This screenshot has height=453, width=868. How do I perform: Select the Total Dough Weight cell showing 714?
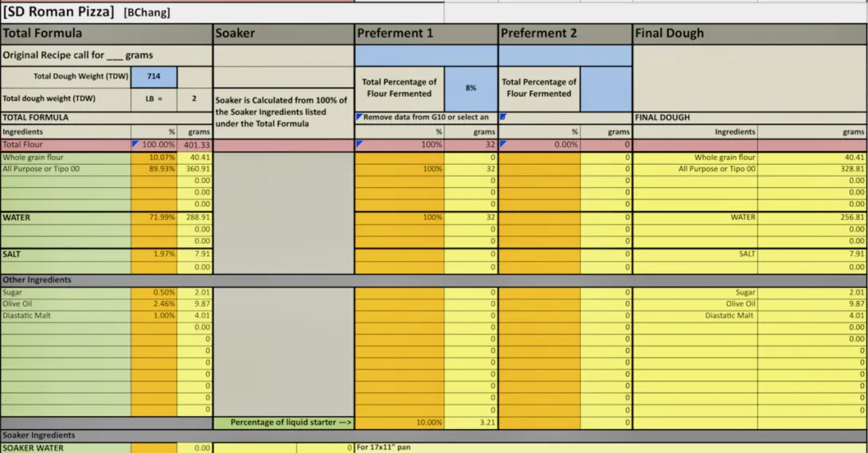coord(154,76)
